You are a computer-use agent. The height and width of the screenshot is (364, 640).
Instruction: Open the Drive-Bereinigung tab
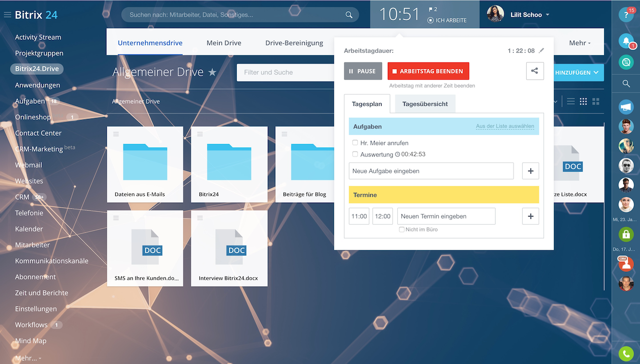(x=294, y=43)
